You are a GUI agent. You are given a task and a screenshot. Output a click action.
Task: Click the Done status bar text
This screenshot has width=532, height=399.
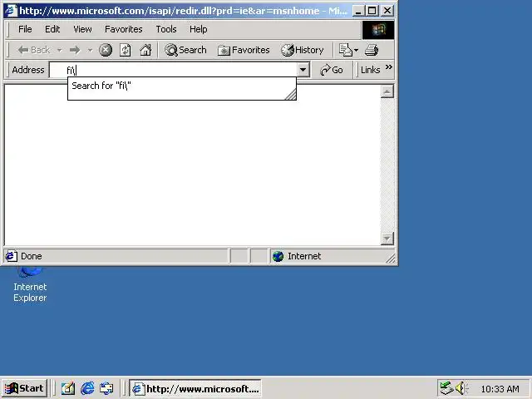click(32, 256)
